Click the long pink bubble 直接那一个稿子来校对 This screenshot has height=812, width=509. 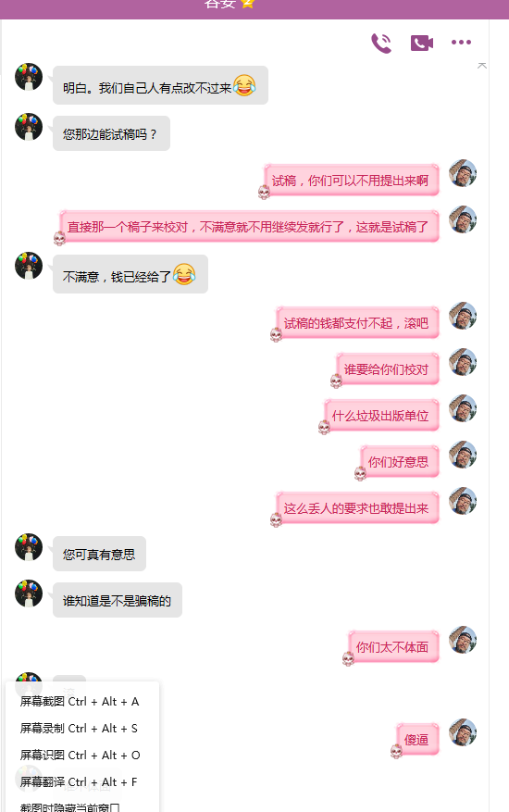(x=249, y=226)
